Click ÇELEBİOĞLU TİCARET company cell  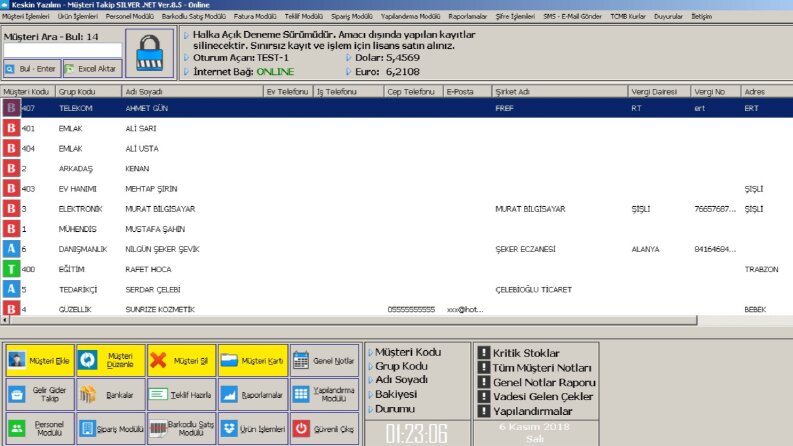coord(534,290)
